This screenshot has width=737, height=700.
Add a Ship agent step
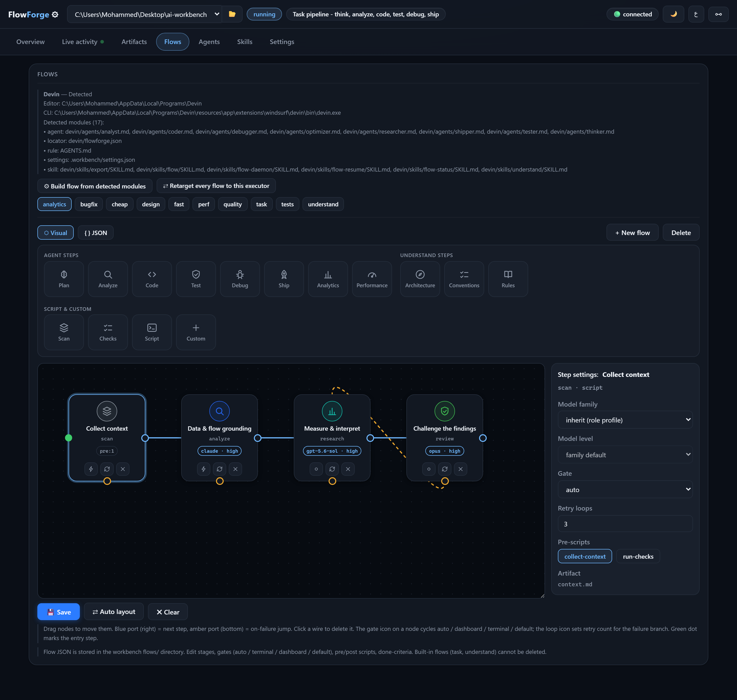coord(284,279)
